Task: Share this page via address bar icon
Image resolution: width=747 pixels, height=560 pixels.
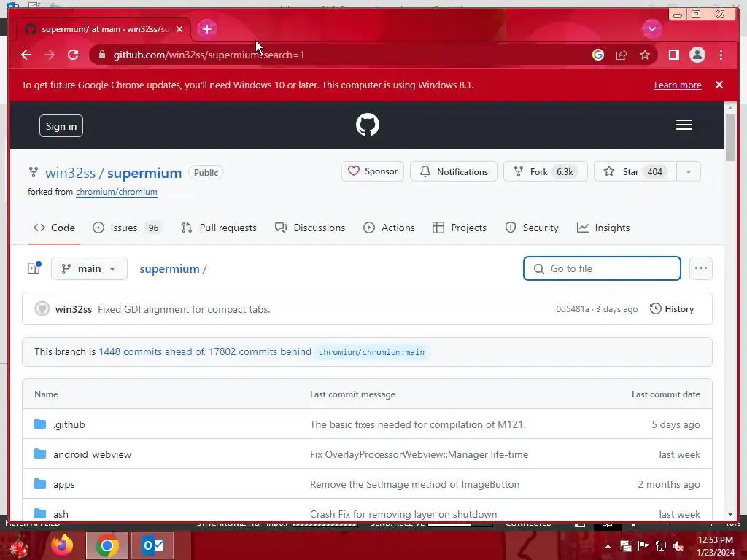Action: click(x=622, y=55)
